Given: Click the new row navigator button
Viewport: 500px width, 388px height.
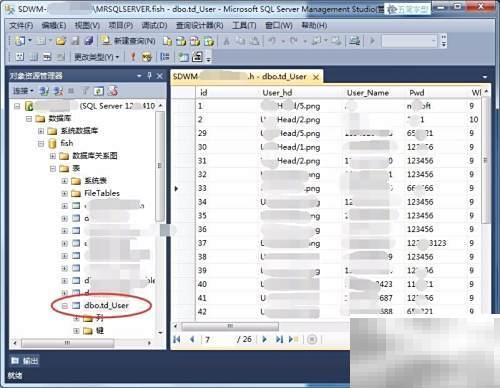Looking at the screenshot, I should click(x=293, y=339).
